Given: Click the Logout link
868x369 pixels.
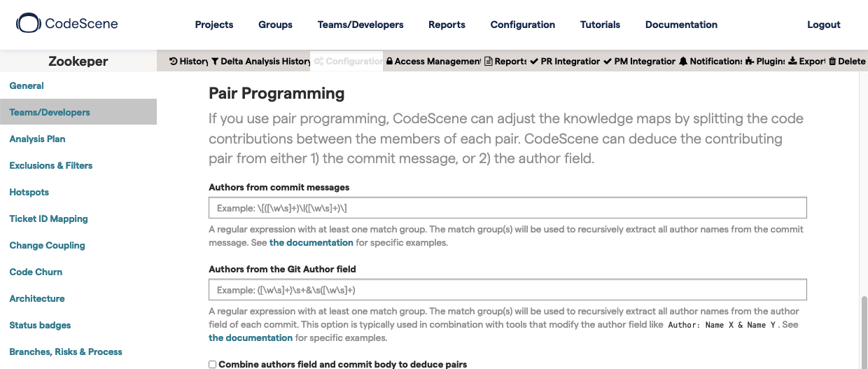Looking at the screenshot, I should (823, 25).
